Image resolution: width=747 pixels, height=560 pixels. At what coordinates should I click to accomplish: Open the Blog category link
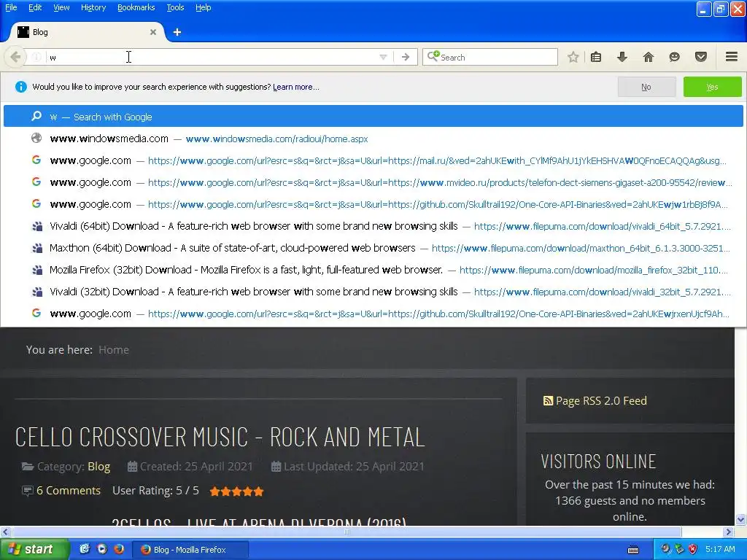pos(99,467)
